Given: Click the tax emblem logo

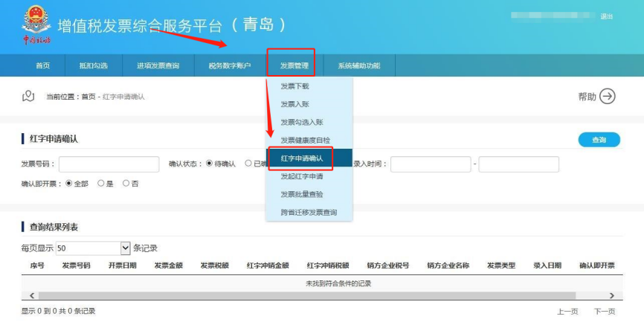Looking at the screenshot, I should coord(34,19).
